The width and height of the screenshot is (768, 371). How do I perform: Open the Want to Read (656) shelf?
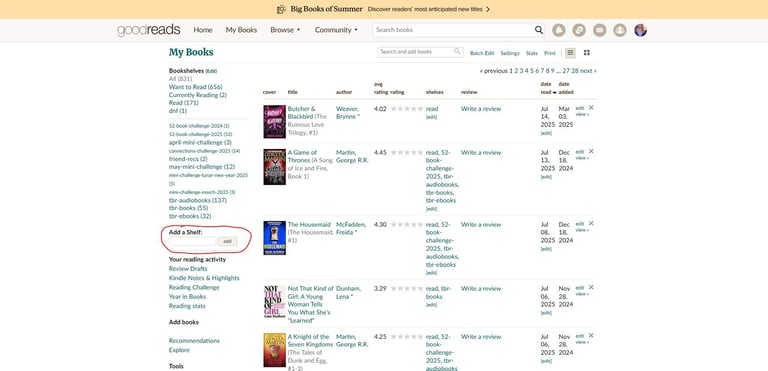[195, 87]
